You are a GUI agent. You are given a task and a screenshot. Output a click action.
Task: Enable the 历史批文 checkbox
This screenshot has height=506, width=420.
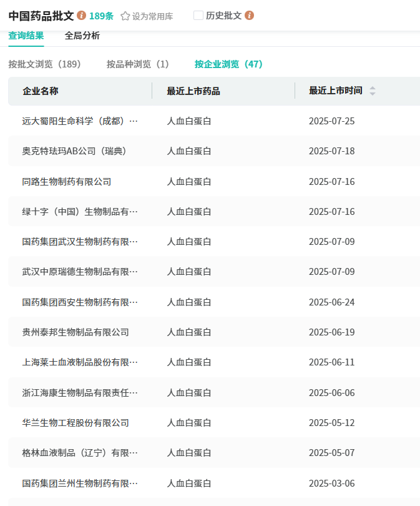point(198,16)
